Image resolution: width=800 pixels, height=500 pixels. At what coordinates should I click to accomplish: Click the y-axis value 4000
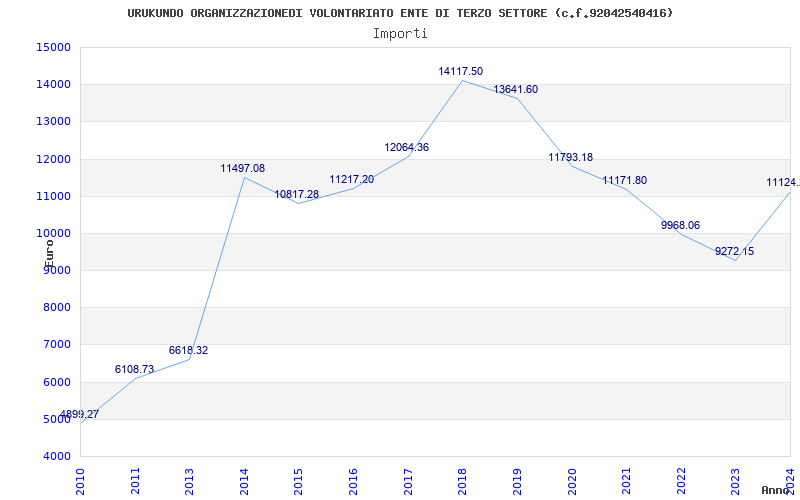(x=56, y=457)
